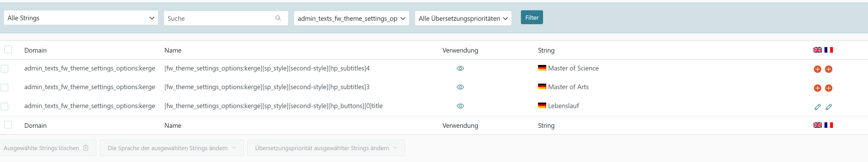Select the Lebenslauf row checkbox
The height and width of the screenshot is (162, 868).
(x=4, y=107)
